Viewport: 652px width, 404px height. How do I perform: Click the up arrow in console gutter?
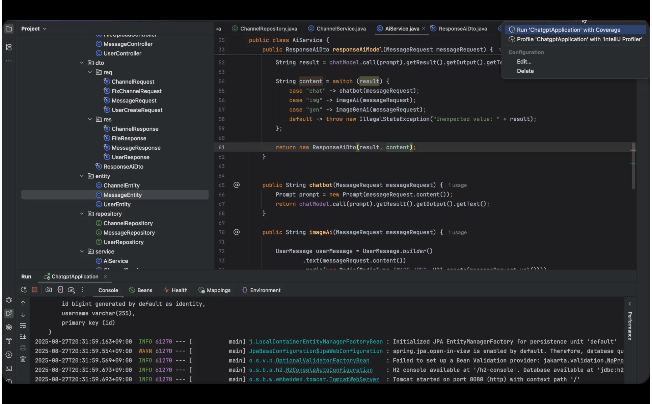coord(23,303)
